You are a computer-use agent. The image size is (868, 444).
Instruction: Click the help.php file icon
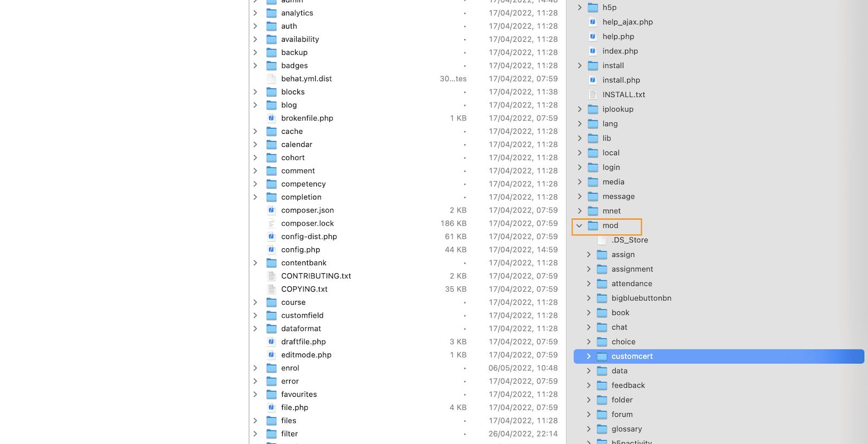click(593, 37)
